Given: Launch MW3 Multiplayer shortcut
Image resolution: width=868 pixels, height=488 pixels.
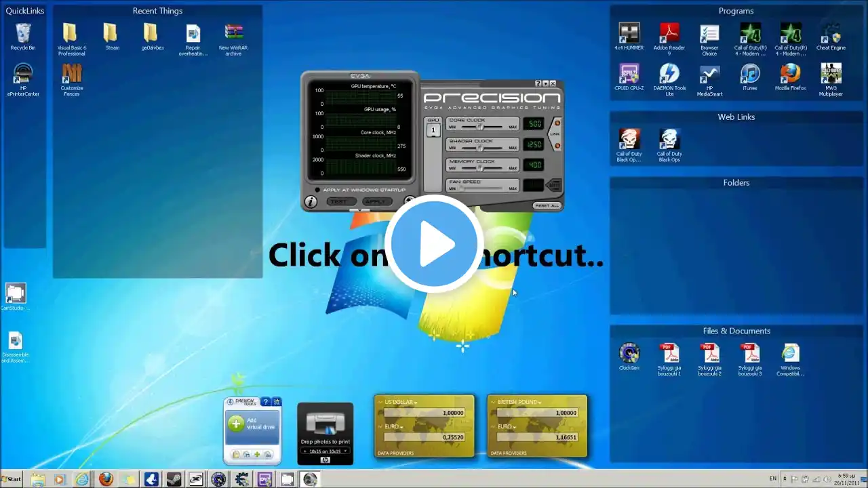Looking at the screenshot, I should tap(831, 79).
